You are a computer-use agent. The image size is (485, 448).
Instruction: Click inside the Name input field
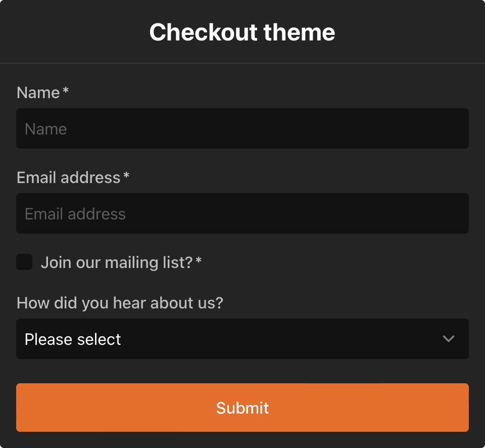coord(243,128)
